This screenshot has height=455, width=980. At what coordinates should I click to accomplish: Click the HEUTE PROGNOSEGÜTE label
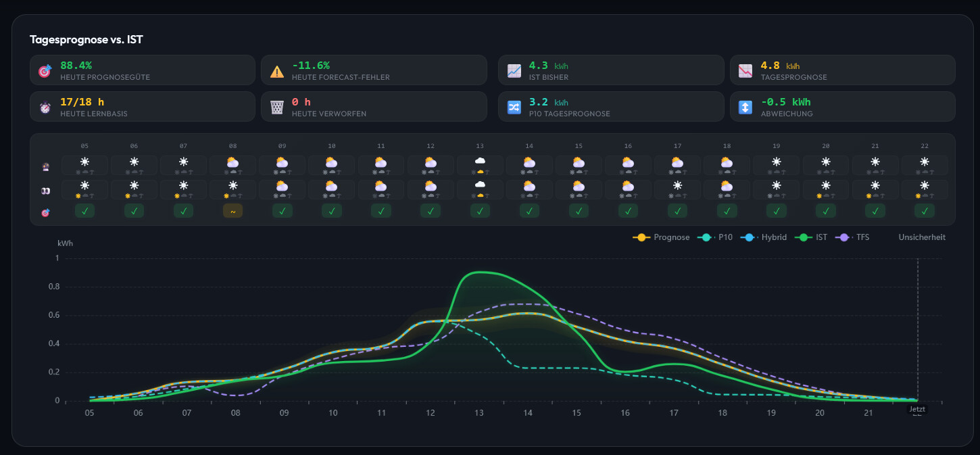(105, 77)
